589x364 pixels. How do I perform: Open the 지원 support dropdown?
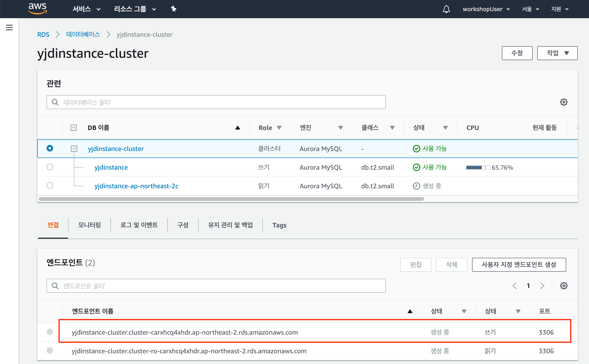click(x=560, y=9)
